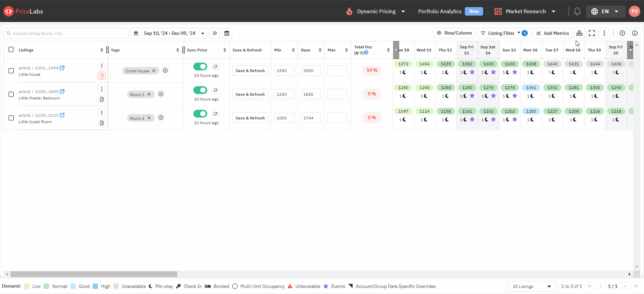Enter fullscreen mode using the expand icon
Viewport: 644px width, 294px height.
click(592, 33)
